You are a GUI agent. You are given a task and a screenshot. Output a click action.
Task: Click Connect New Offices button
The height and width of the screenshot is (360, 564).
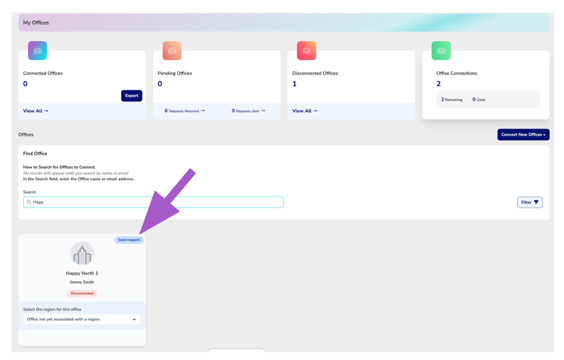(523, 135)
